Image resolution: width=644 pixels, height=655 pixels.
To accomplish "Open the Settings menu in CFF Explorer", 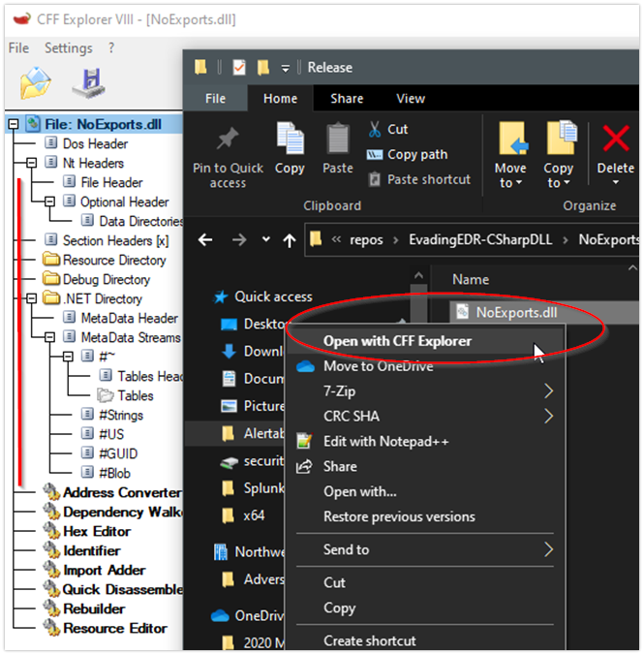I will [x=69, y=48].
